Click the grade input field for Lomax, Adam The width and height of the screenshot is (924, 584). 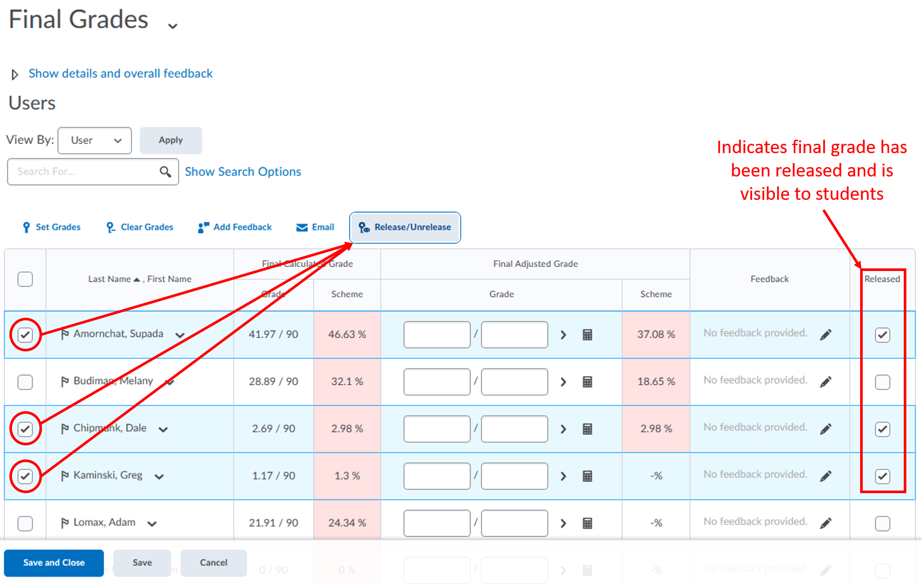point(436,523)
